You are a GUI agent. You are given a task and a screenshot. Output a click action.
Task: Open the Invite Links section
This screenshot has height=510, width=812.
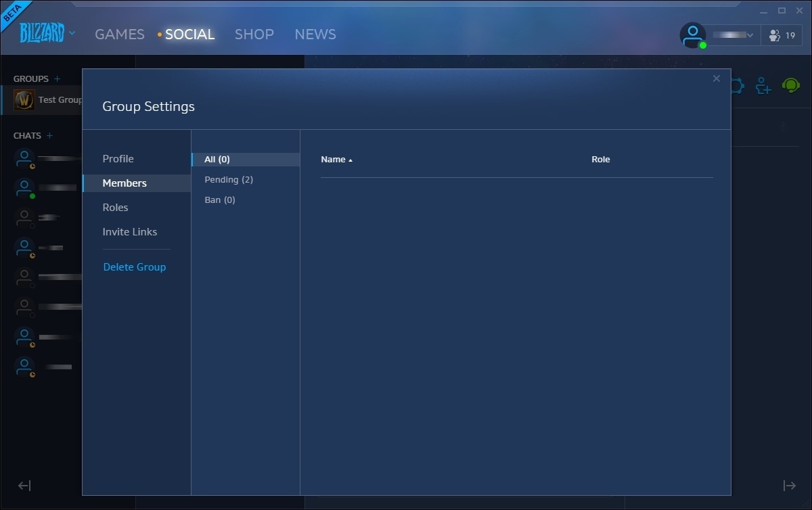point(129,232)
